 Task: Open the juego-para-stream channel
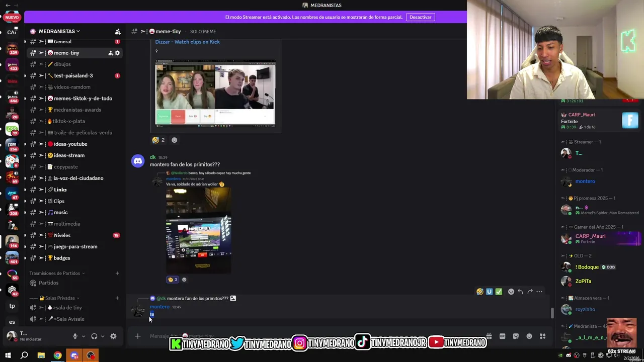point(75,246)
